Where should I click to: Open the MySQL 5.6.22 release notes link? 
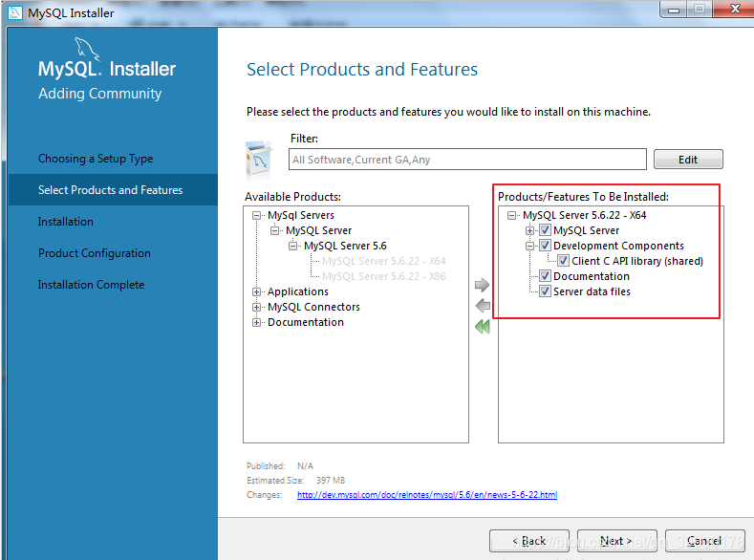[427, 495]
